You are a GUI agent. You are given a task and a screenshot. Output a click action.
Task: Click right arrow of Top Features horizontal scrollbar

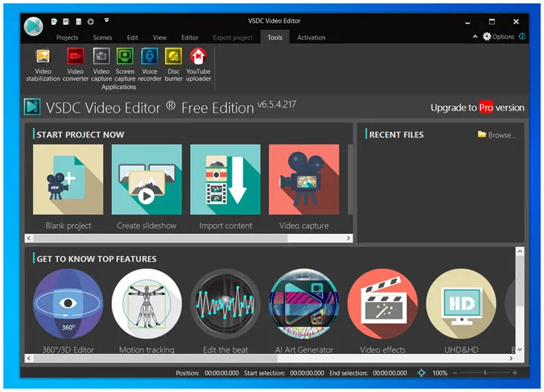pos(511,358)
